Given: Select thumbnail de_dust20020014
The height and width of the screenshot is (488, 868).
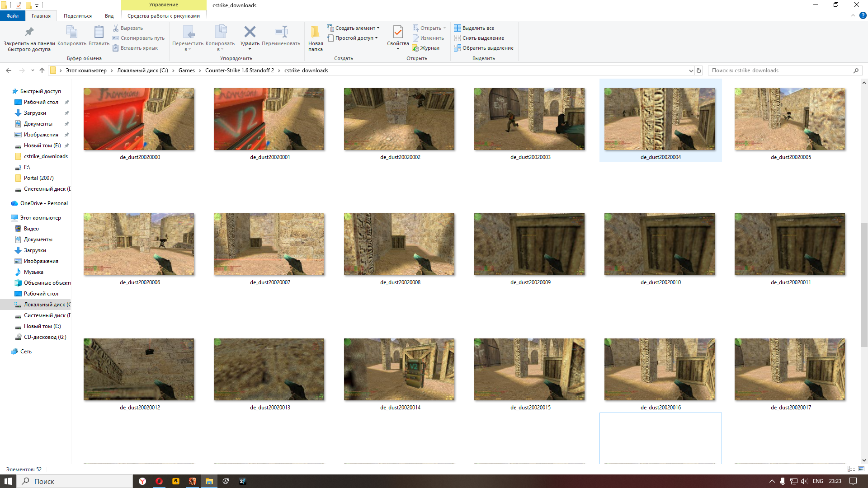Looking at the screenshot, I should click(x=399, y=370).
